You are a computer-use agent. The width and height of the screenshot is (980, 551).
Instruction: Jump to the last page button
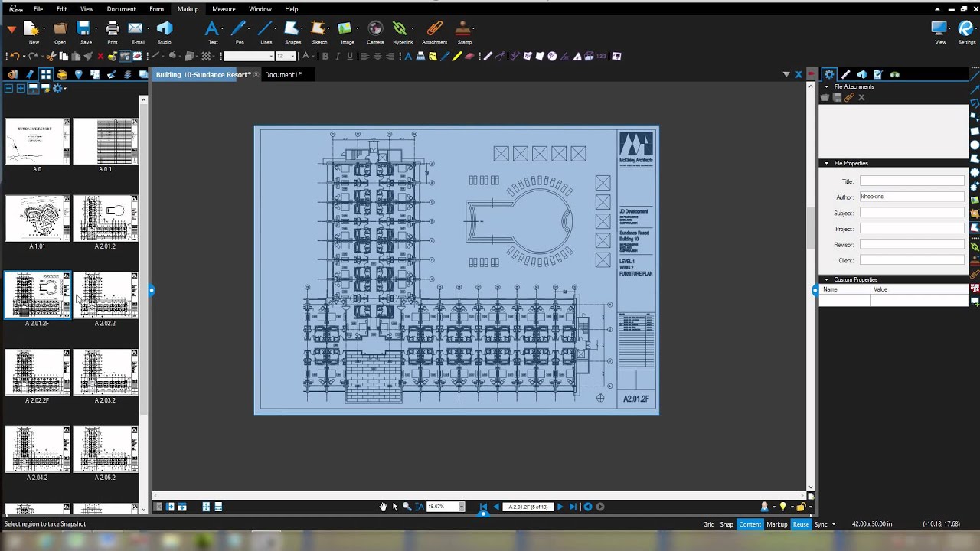point(573,507)
